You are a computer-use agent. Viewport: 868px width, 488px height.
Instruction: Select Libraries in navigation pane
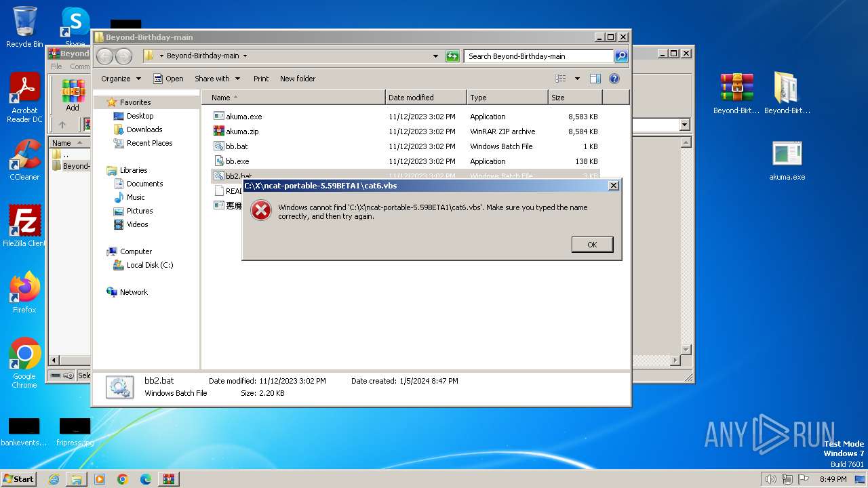coord(134,170)
